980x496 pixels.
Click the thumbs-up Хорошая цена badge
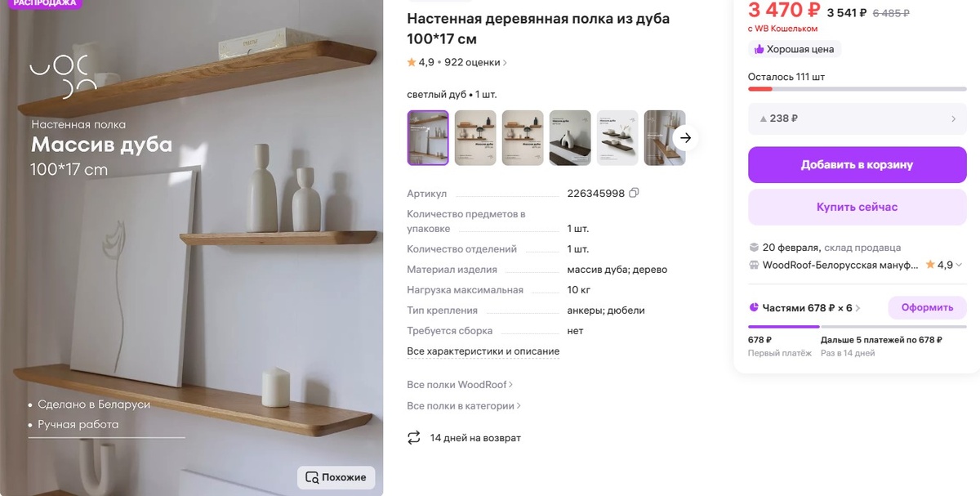pyautogui.click(x=795, y=49)
